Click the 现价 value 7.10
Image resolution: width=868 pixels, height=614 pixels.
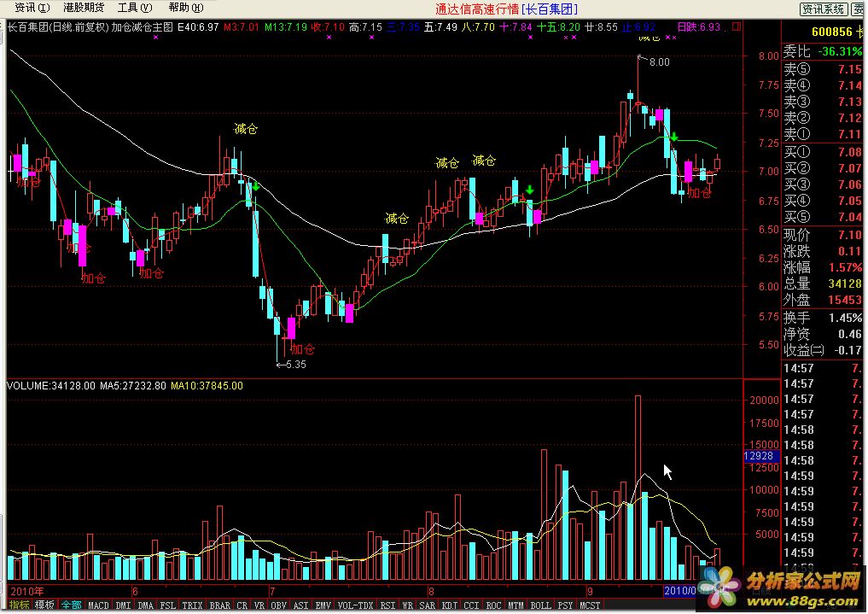click(x=850, y=235)
